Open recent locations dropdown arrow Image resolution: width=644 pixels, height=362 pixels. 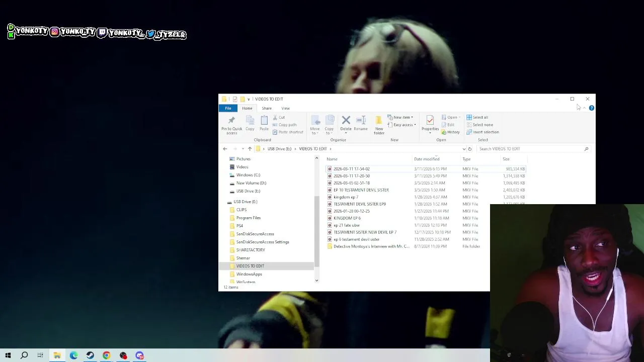coord(243,149)
